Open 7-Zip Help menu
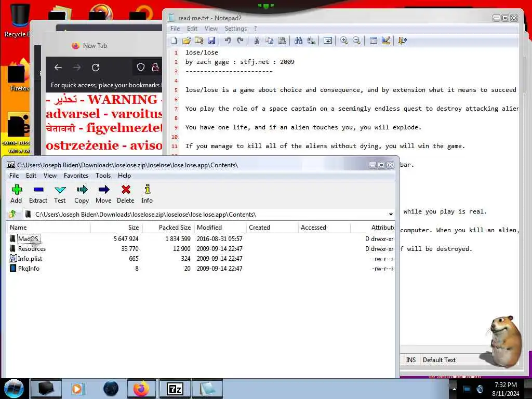The height and width of the screenshot is (399, 532). point(124,176)
